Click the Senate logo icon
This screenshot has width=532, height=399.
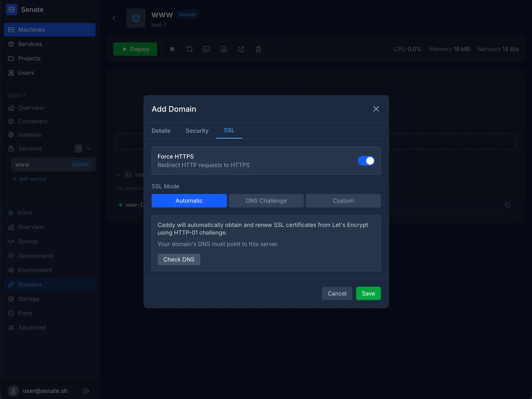(11, 10)
